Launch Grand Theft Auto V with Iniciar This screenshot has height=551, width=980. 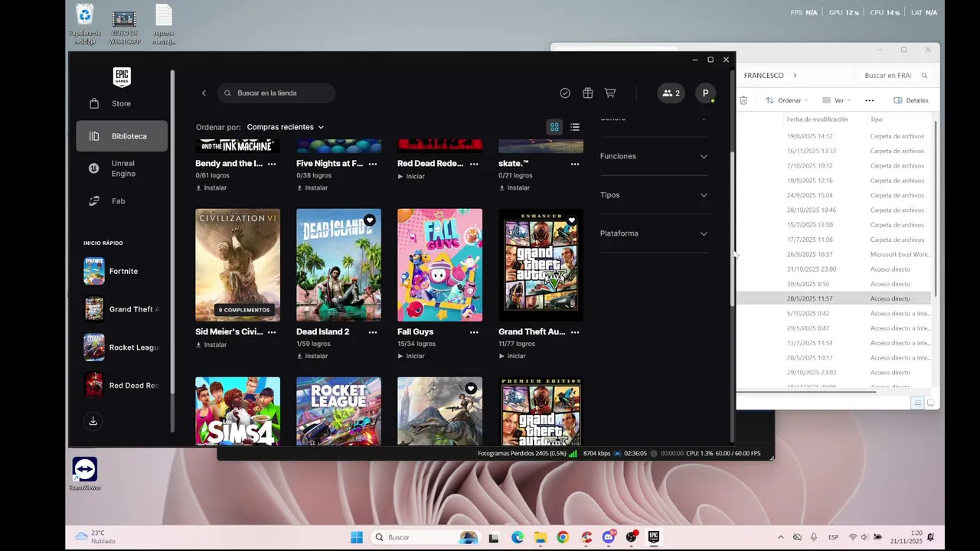click(x=512, y=356)
